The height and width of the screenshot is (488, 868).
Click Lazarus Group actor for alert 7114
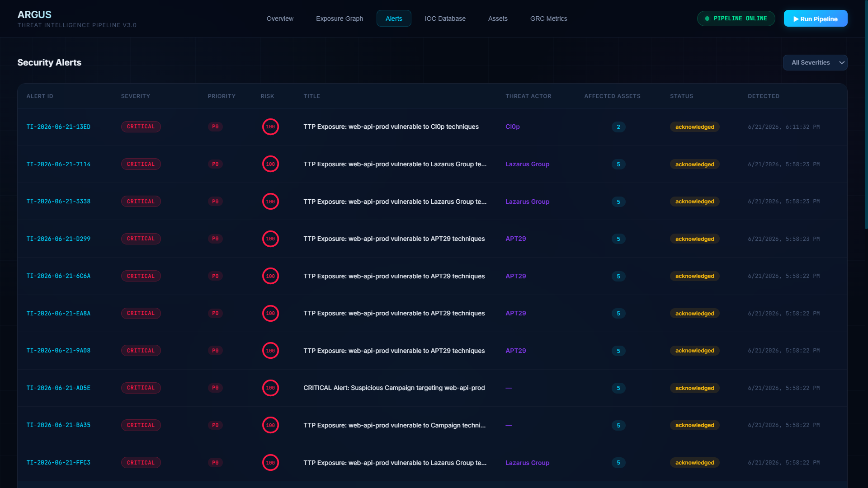(527, 164)
